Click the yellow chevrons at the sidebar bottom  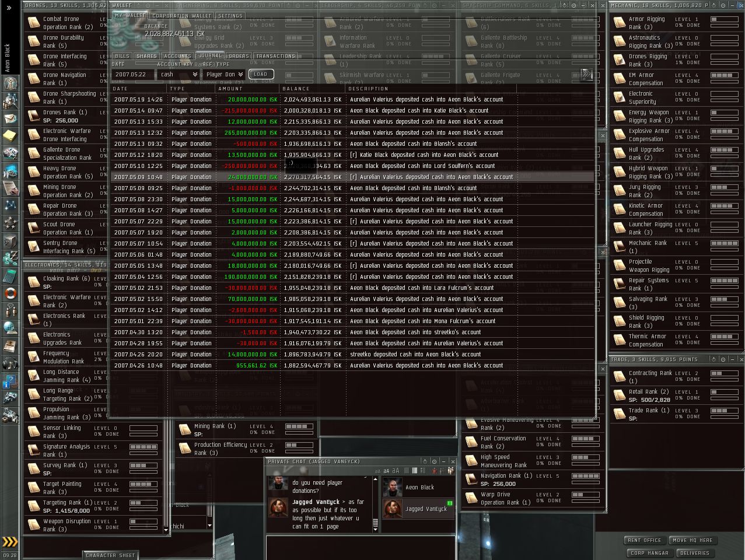[x=9, y=542]
